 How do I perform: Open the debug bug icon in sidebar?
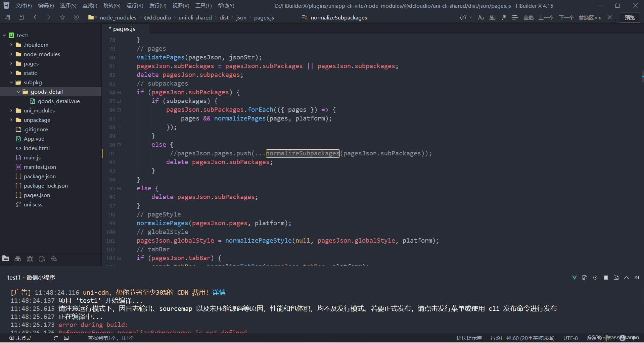click(30, 258)
